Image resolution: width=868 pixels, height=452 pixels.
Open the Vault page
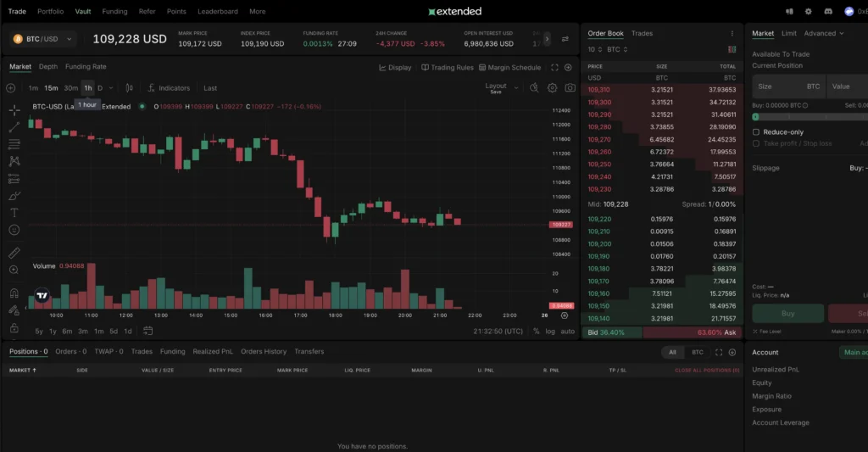click(83, 11)
